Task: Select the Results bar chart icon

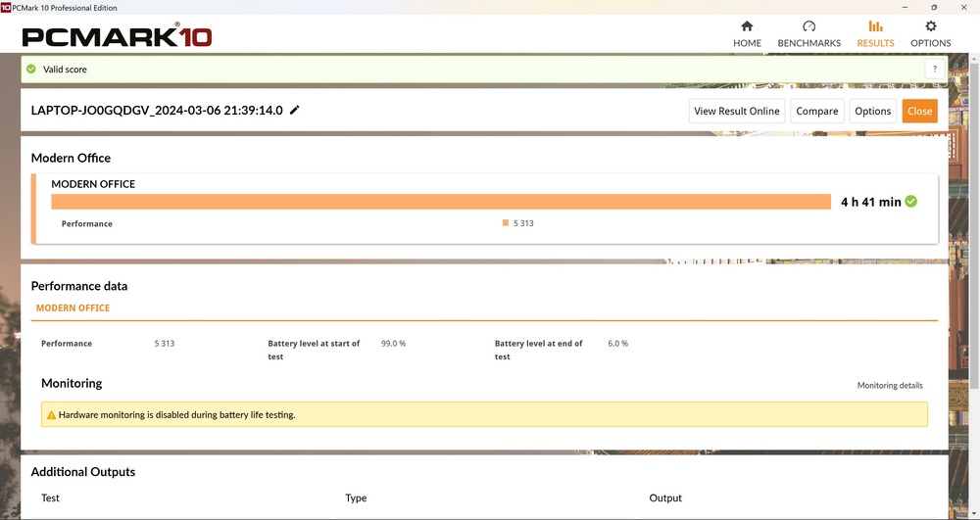Action: coord(875,26)
